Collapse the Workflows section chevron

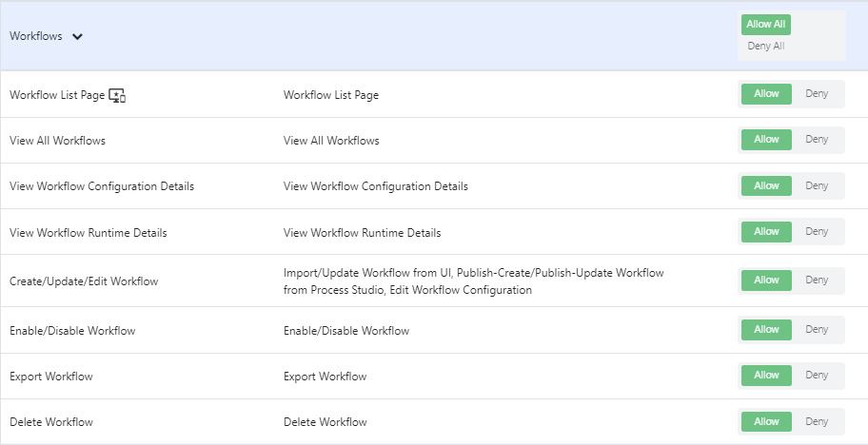click(77, 37)
